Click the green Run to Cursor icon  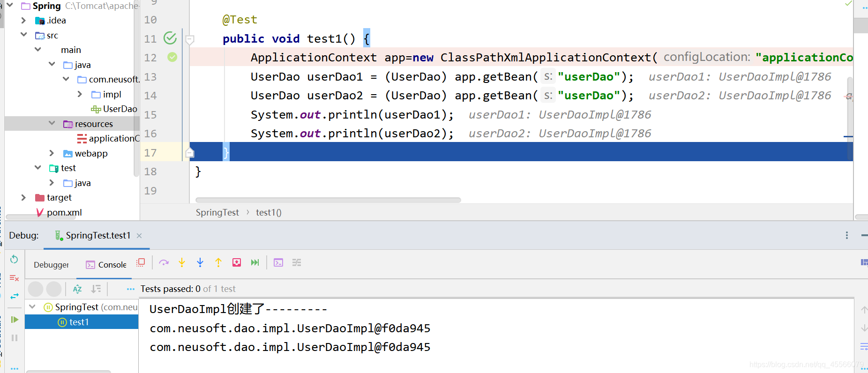[255, 262]
